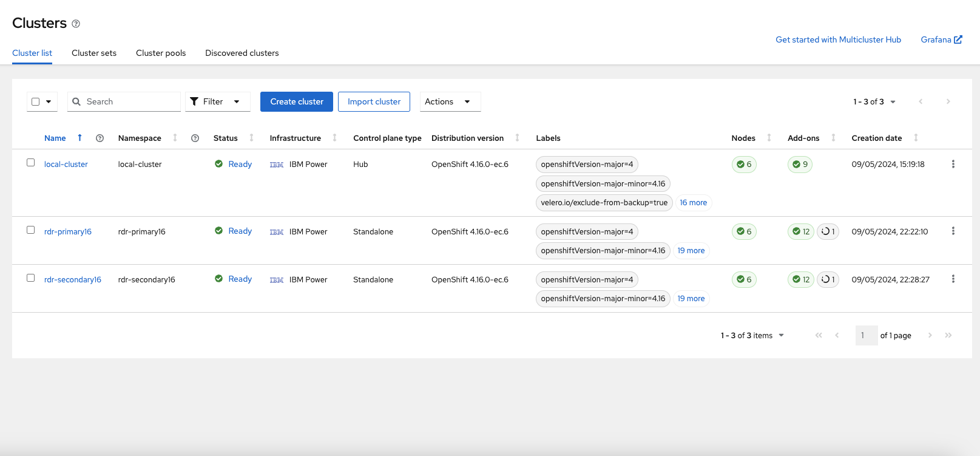
Task: Open the bottom items-per-page dropdown
Action: (x=752, y=336)
